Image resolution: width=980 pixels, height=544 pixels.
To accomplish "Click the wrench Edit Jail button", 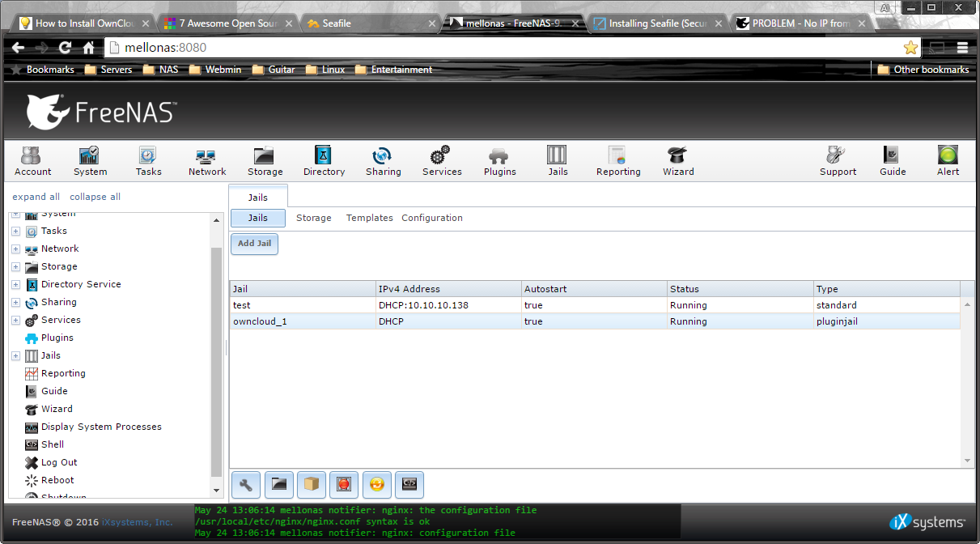I will [246, 485].
